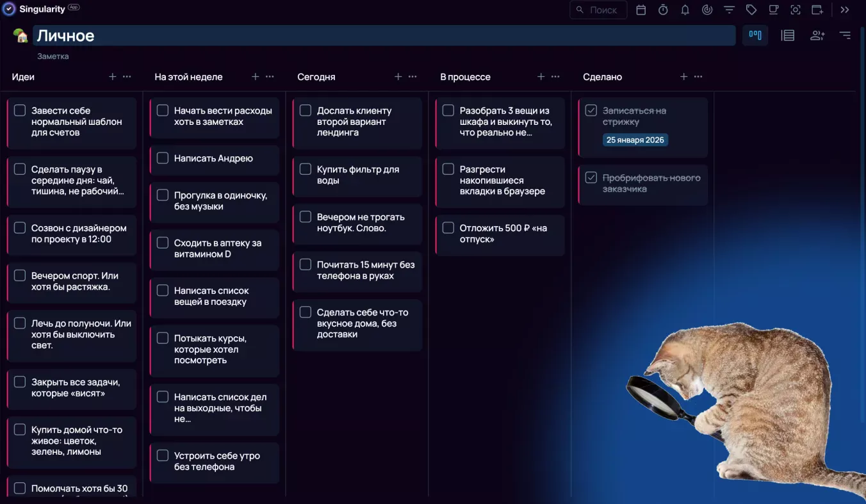The image size is (866, 504).
Task: Open task 'Разобрать 3 вещи из шкафа'
Action: (x=500, y=122)
